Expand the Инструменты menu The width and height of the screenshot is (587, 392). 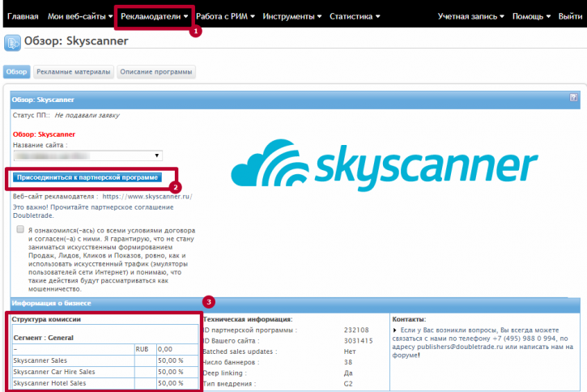pyautogui.click(x=292, y=16)
